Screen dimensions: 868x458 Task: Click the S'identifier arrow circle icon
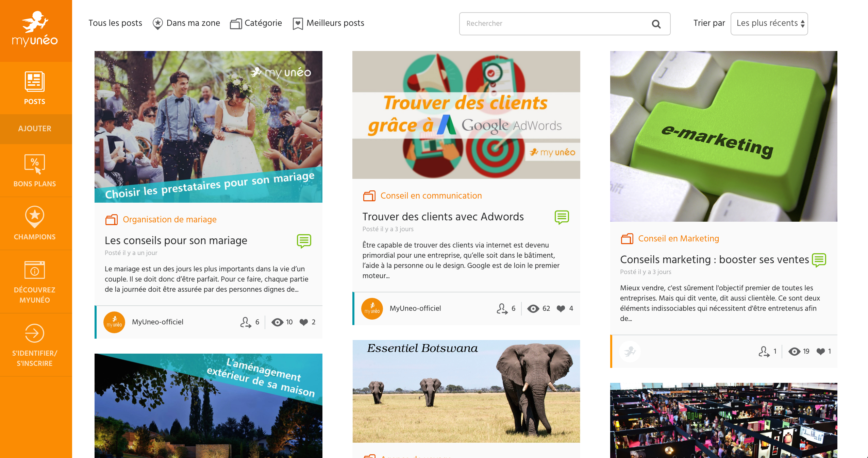click(x=34, y=333)
